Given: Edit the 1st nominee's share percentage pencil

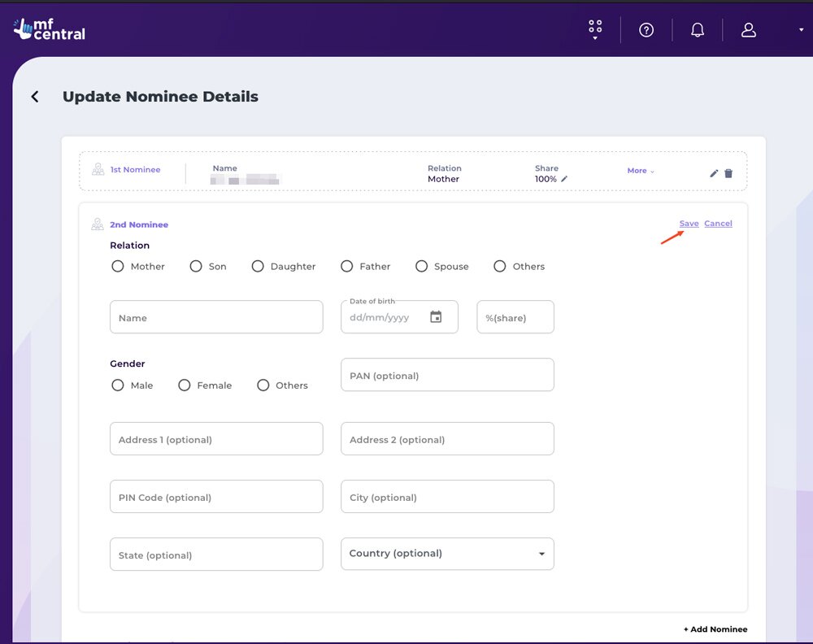Looking at the screenshot, I should click(564, 179).
